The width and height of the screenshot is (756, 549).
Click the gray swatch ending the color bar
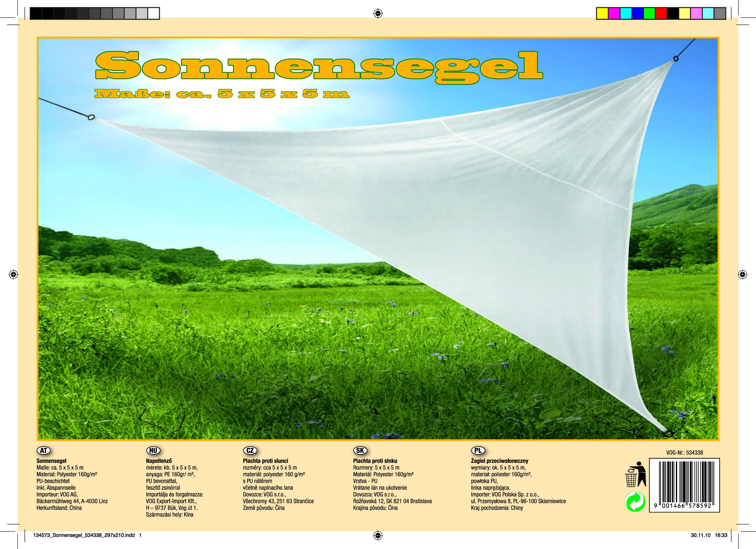[720, 14]
